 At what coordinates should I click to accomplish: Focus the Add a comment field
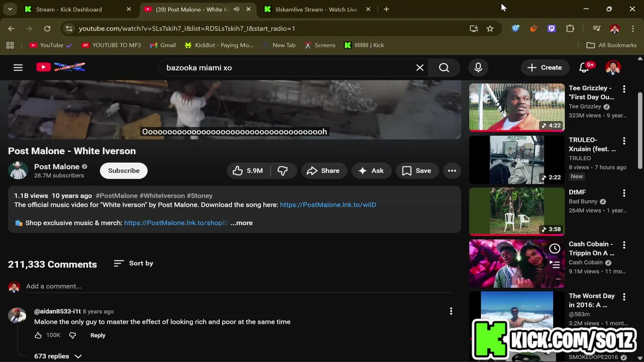click(239, 287)
